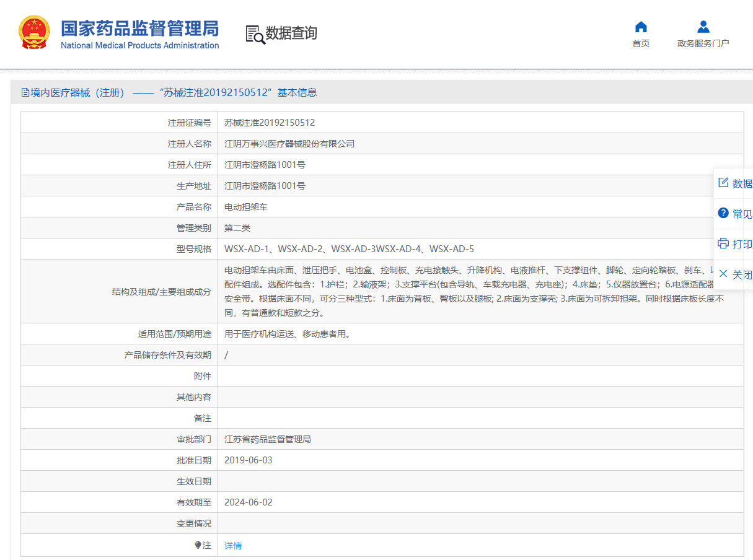Click the national emblem logo
753x560 pixels.
click(35, 32)
